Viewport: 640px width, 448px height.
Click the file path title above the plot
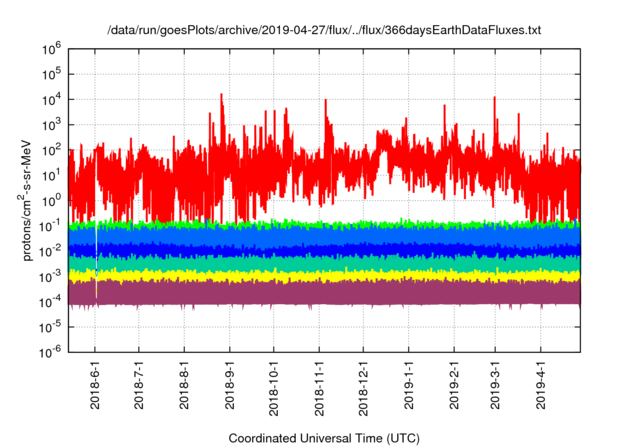(323, 31)
